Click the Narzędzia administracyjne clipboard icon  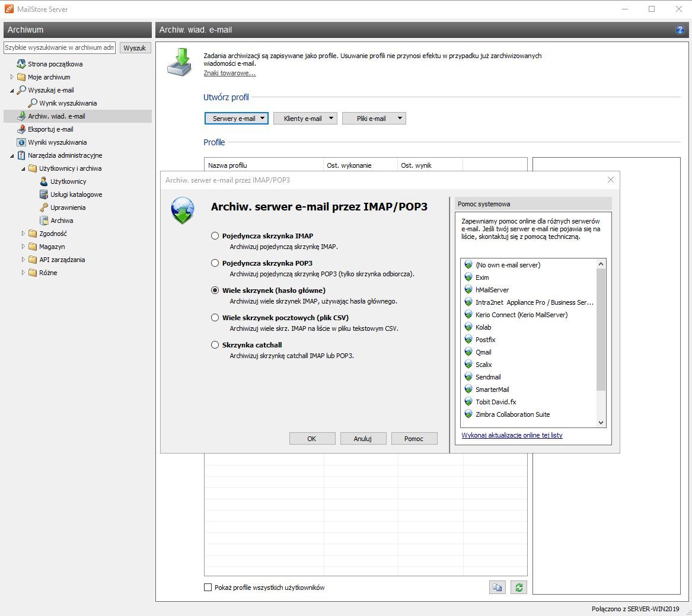[21, 155]
